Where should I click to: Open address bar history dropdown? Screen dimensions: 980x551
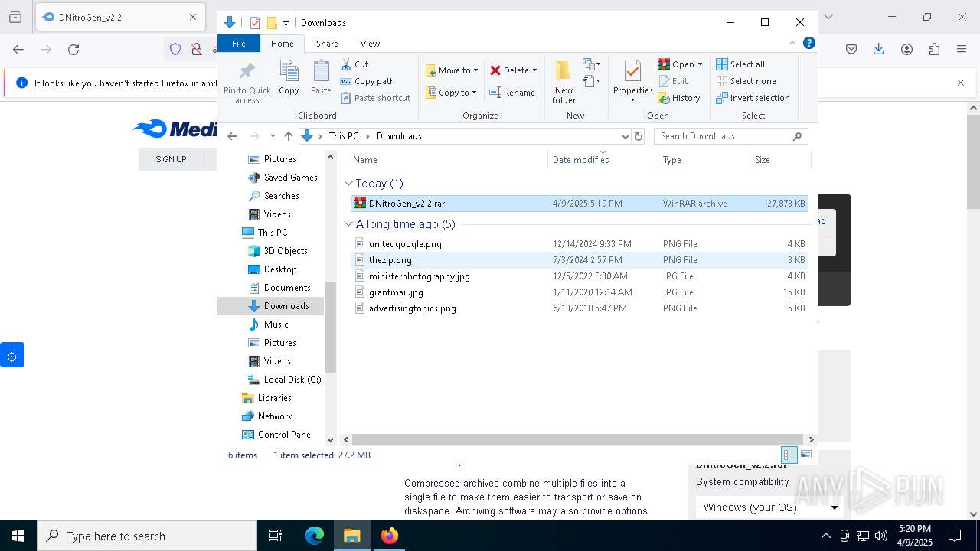(x=625, y=136)
